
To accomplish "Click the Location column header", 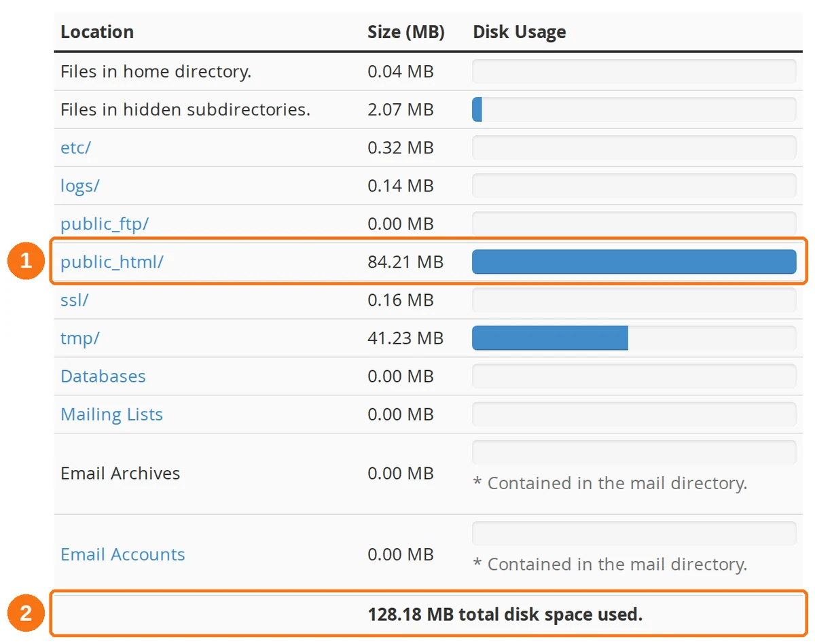I will click(97, 32).
